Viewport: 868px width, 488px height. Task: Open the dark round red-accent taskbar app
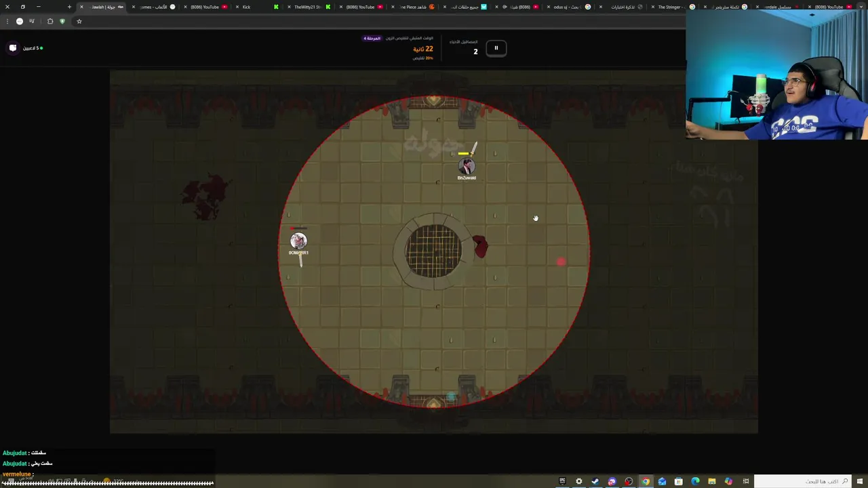[x=629, y=481]
